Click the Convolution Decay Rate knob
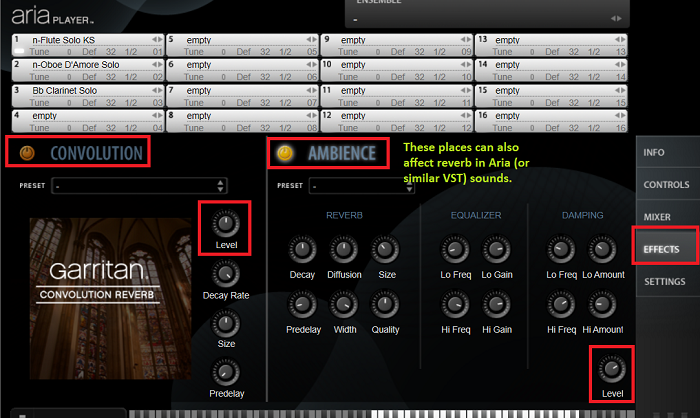This screenshot has height=418, width=700. [x=225, y=274]
